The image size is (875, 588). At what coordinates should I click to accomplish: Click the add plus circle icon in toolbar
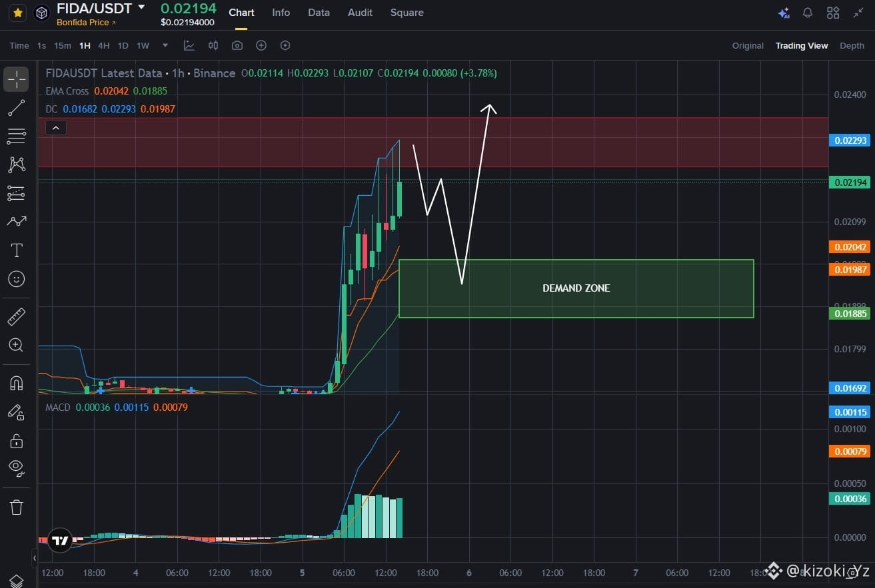click(261, 45)
